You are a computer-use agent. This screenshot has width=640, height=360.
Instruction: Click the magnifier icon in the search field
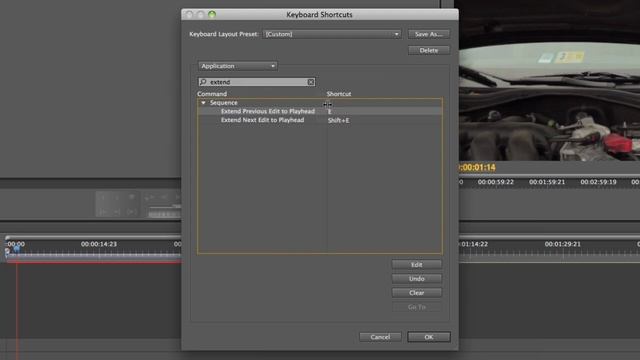tap(203, 82)
